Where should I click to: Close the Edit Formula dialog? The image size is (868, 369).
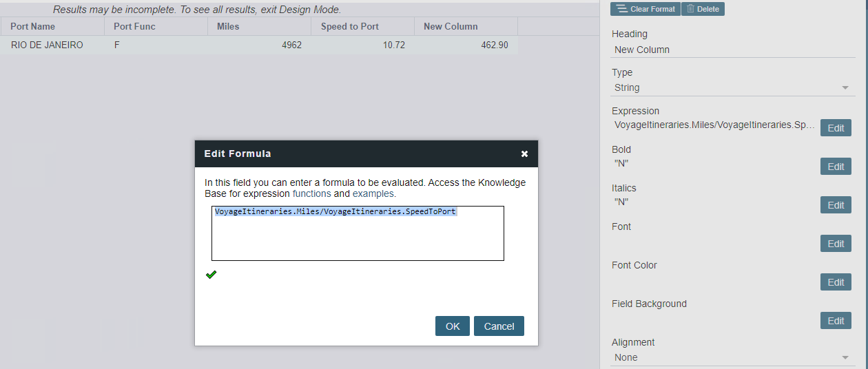pyautogui.click(x=524, y=154)
